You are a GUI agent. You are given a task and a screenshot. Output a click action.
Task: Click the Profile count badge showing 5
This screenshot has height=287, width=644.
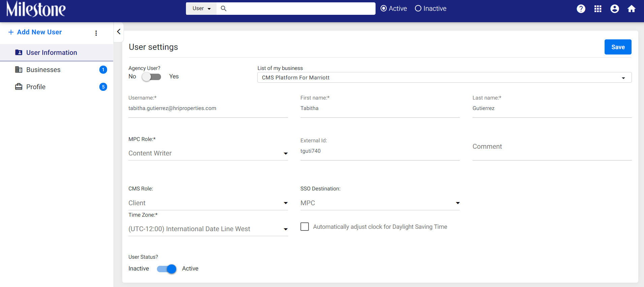tap(103, 87)
